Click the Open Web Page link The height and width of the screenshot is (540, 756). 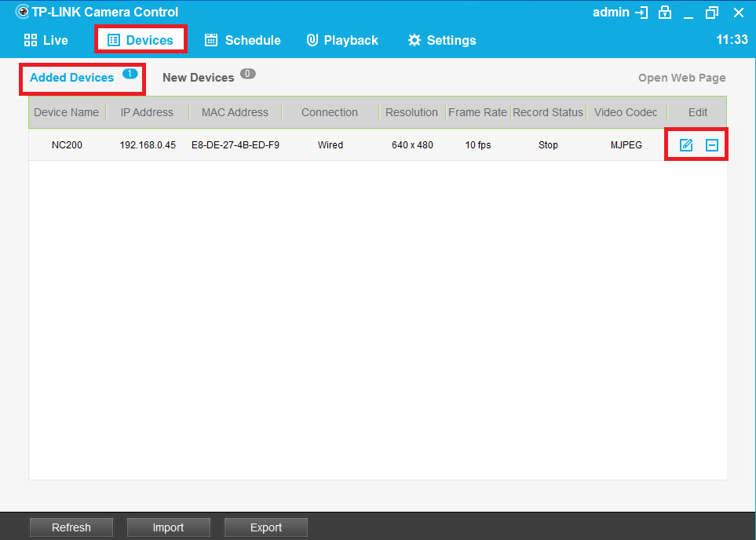(681, 78)
